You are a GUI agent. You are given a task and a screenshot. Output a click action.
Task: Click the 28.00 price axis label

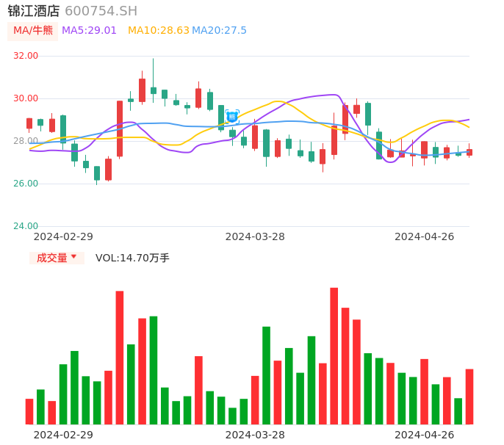[x=26, y=141]
